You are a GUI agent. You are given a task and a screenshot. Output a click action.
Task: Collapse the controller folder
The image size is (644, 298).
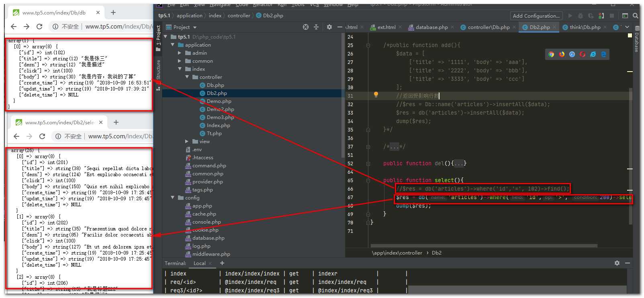tap(187, 77)
